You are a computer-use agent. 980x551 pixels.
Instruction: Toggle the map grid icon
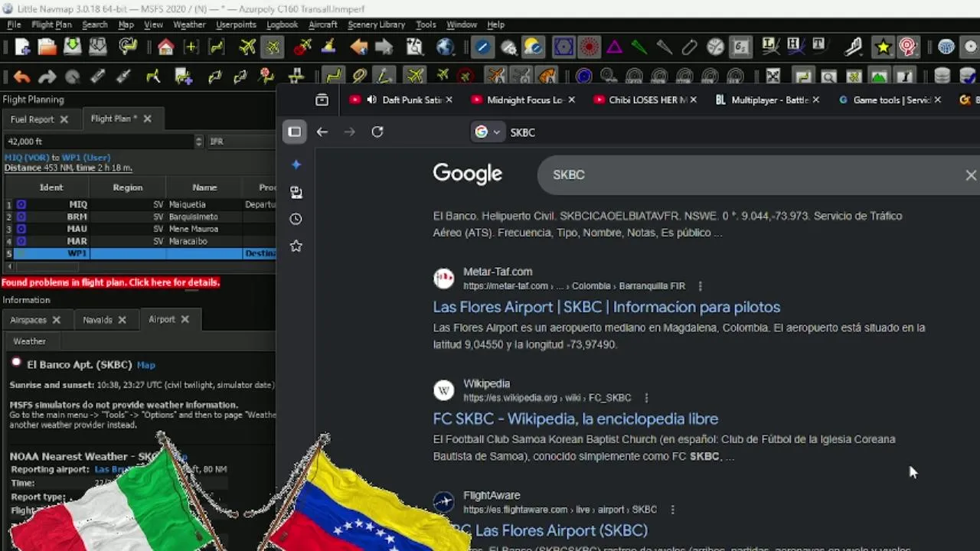pos(946,47)
